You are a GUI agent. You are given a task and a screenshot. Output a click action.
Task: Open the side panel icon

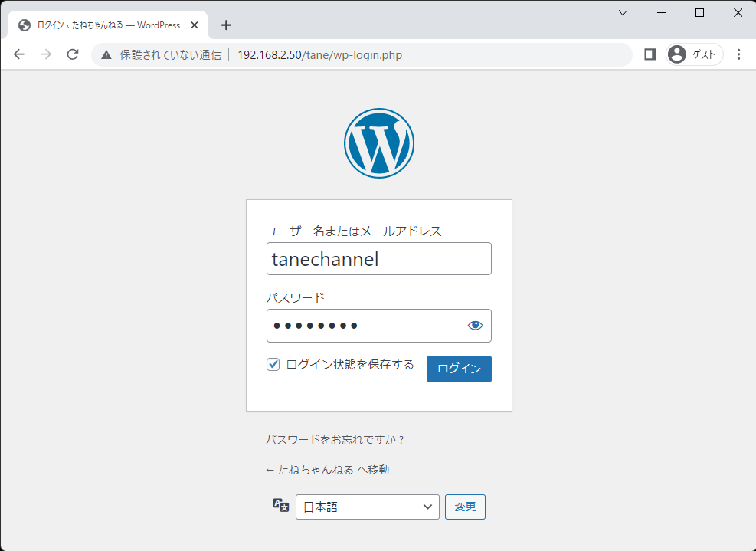pyautogui.click(x=650, y=54)
